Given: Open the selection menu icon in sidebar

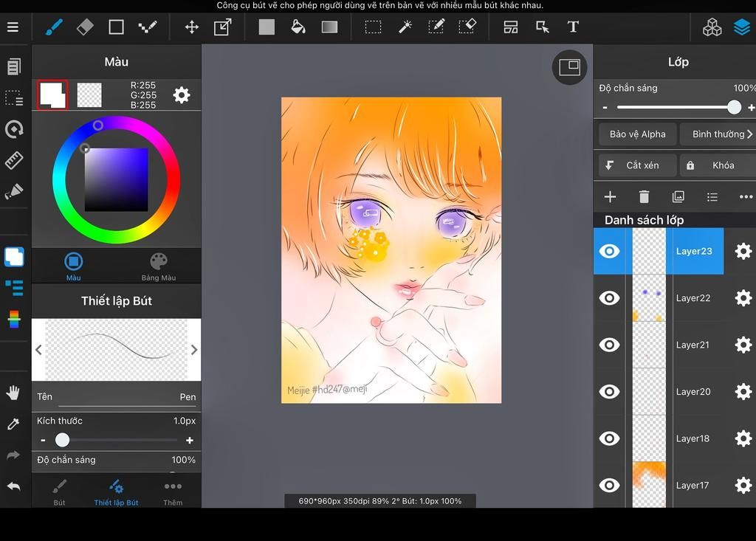Looking at the screenshot, I should point(14,98).
